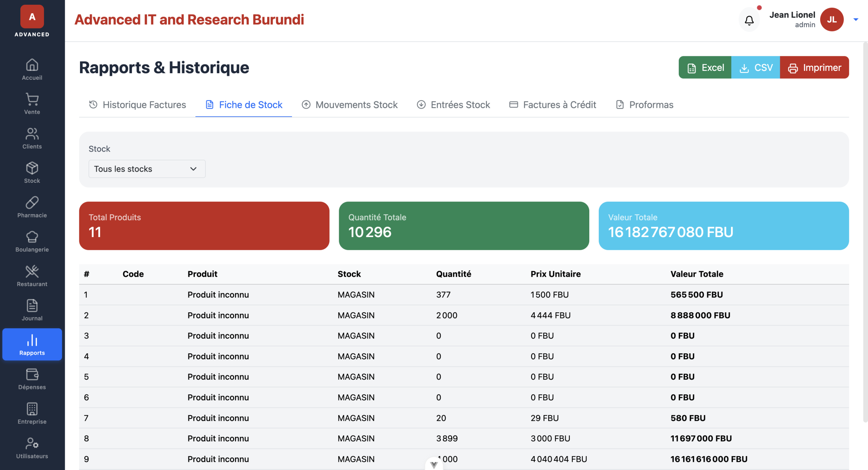
Task: Open user account dropdown arrow
Action: tap(855, 20)
